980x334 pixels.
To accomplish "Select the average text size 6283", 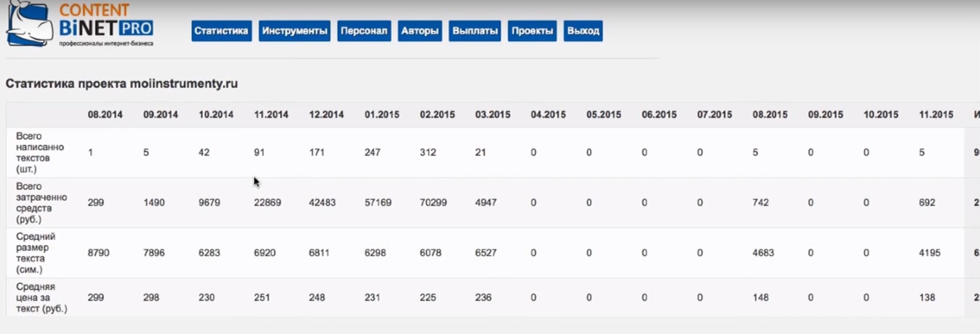I will click(x=209, y=253).
